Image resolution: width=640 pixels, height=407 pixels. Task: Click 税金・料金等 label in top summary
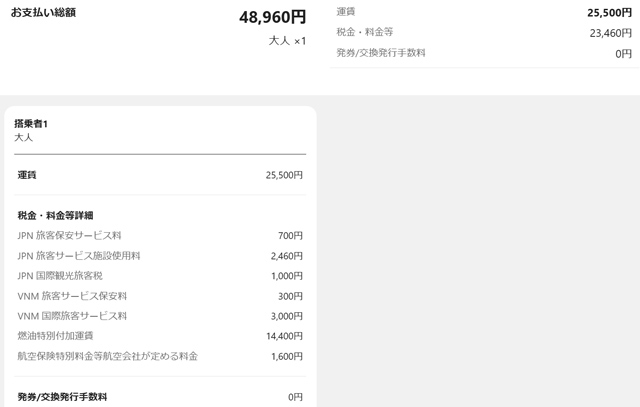[365, 32]
